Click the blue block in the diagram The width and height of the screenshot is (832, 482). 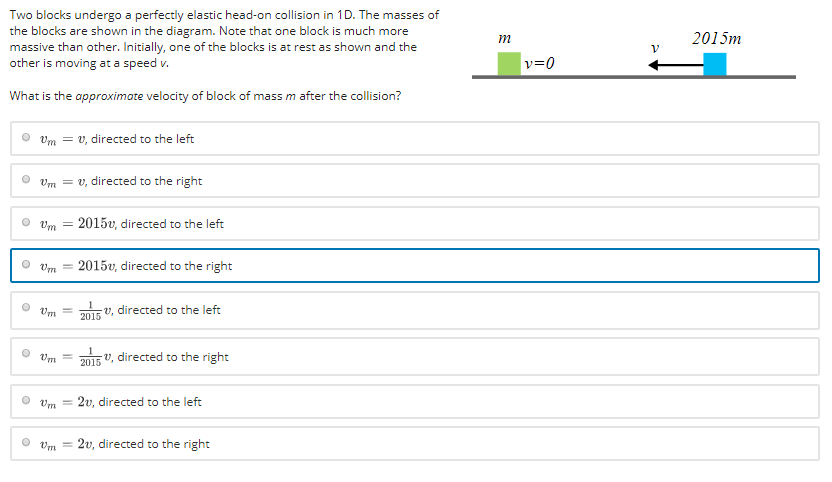tap(714, 64)
